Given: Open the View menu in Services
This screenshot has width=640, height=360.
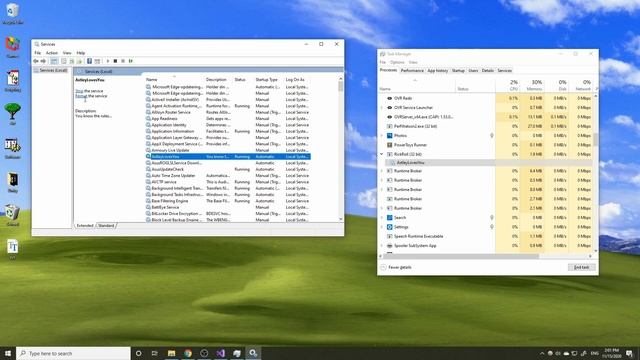Looking at the screenshot, I should (x=67, y=53).
